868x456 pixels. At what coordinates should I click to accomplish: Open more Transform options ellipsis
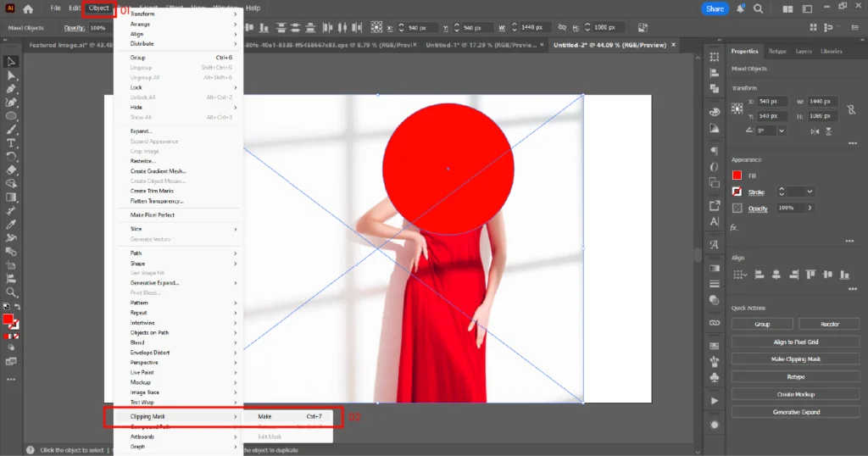pos(853,143)
